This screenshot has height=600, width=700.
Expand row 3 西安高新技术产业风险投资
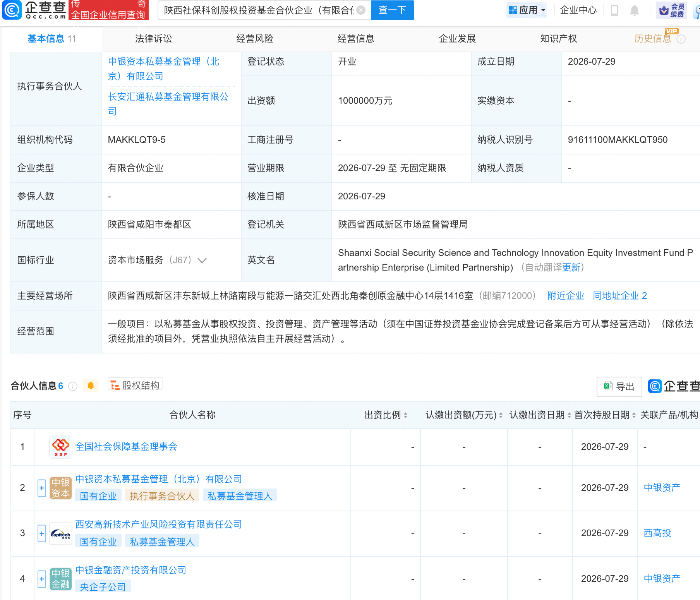pos(42,533)
